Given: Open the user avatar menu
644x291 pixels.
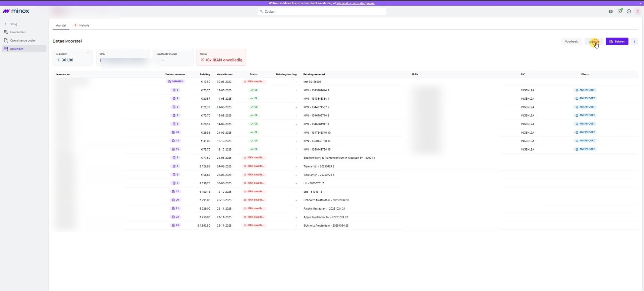Looking at the screenshot, I should (x=638, y=11).
